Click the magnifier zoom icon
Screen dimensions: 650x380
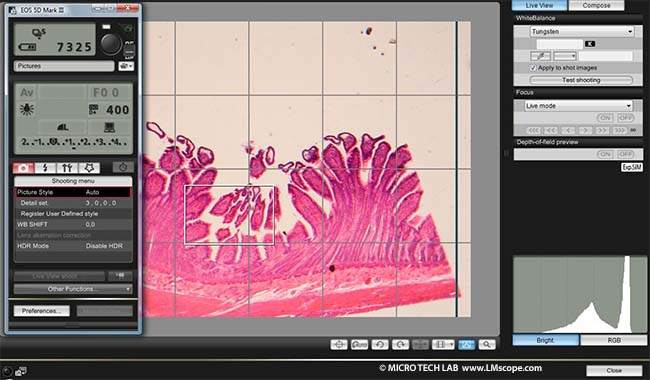[487, 344]
